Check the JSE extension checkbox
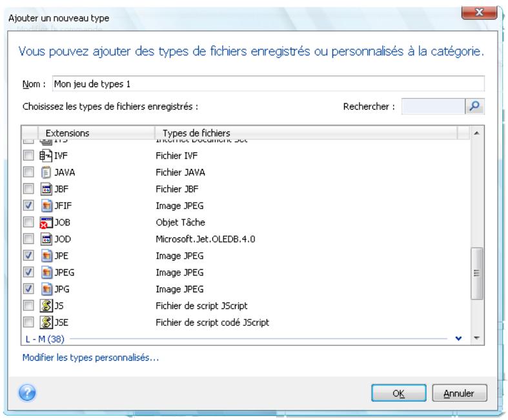The image size is (508, 420). coord(28,322)
